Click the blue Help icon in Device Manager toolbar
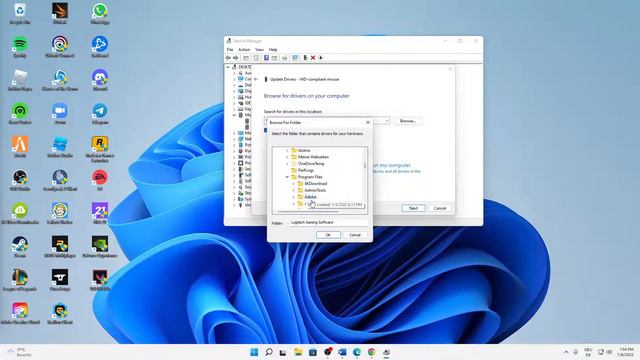 (x=266, y=58)
